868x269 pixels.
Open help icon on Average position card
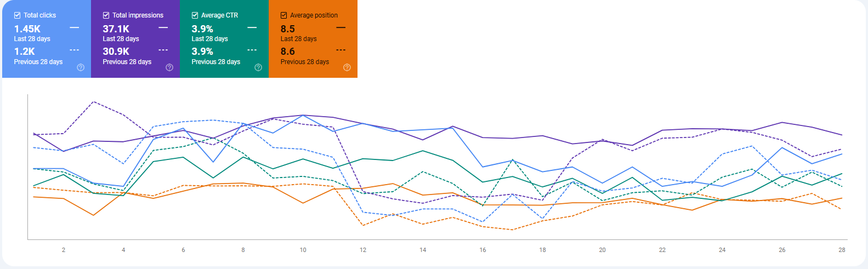point(347,67)
